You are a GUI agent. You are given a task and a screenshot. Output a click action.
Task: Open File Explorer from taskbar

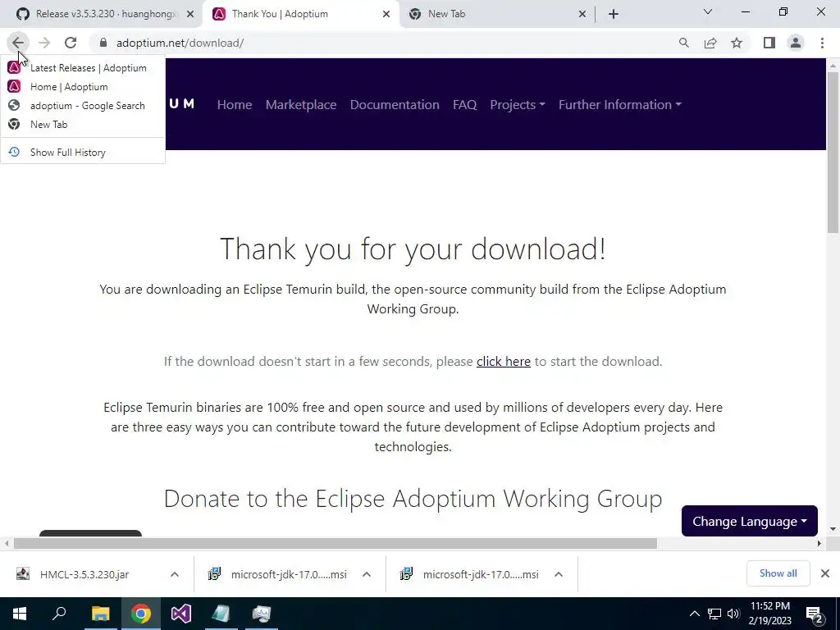(100, 614)
